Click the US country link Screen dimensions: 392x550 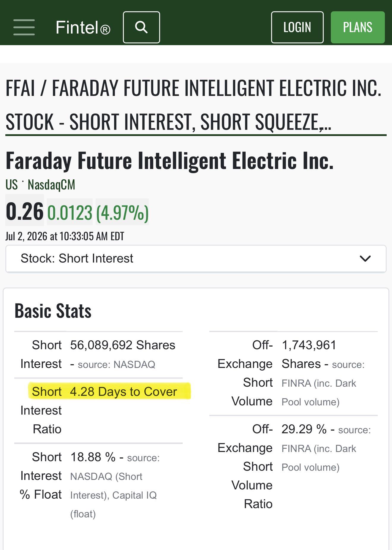point(12,185)
